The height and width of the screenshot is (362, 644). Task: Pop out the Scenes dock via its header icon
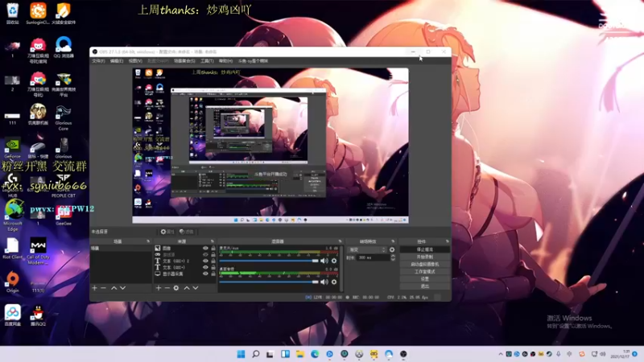148,241
